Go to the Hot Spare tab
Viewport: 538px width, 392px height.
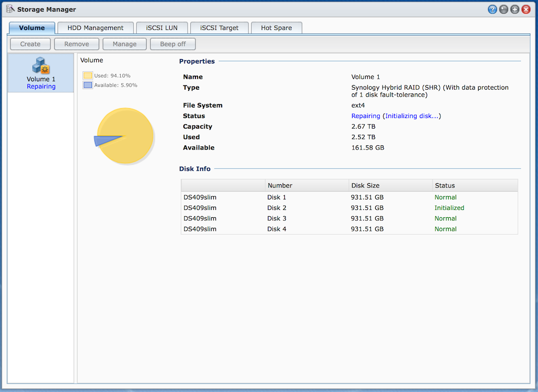pyautogui.click(x=276, y=28)
